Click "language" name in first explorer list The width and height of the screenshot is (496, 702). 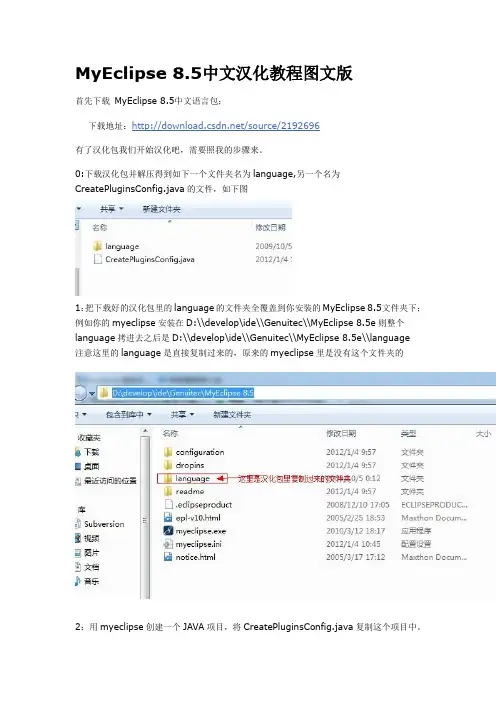[122, 246]
